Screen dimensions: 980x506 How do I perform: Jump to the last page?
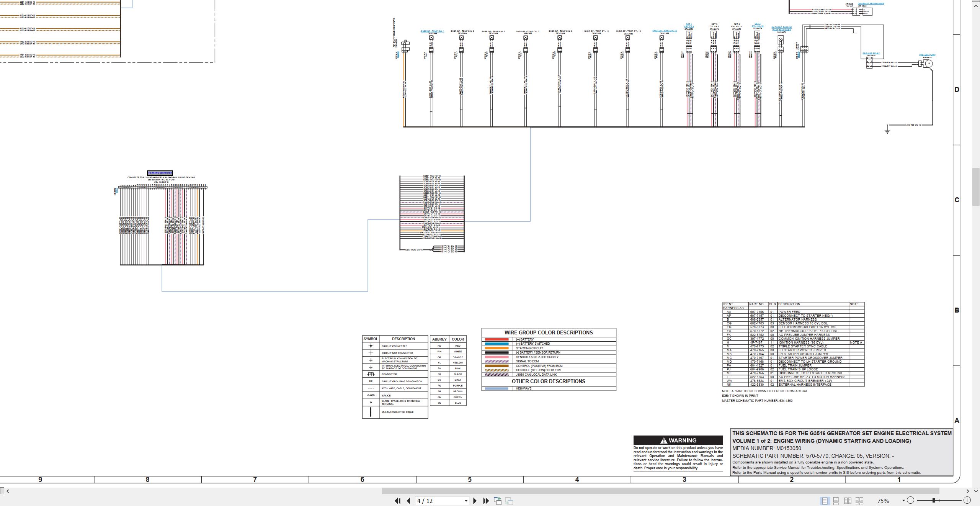[x=486, y=501]
